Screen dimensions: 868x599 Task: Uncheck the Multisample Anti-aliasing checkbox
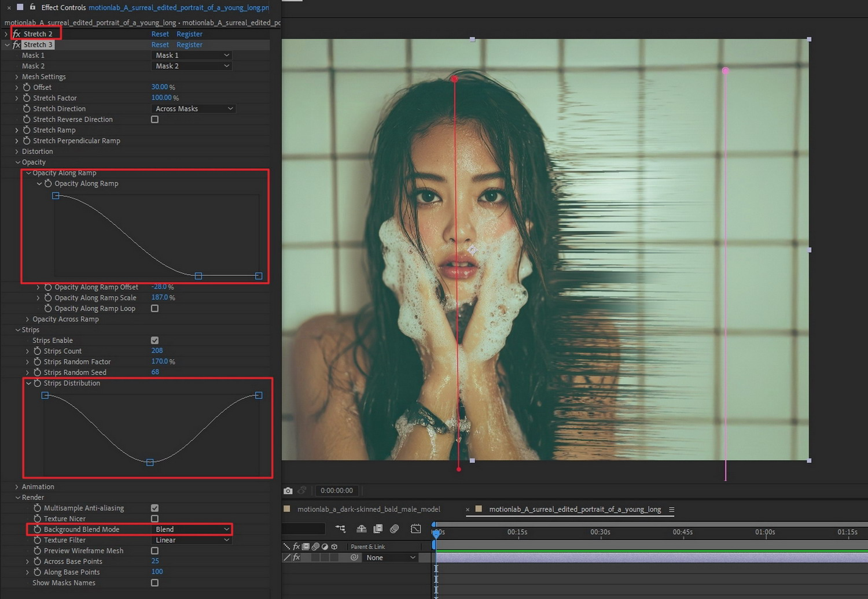point(155,508)
